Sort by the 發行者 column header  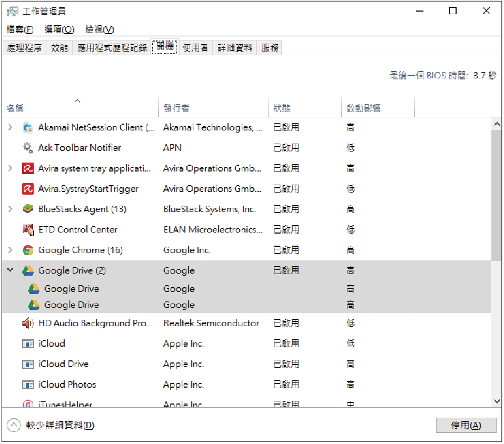click(213, 107)
